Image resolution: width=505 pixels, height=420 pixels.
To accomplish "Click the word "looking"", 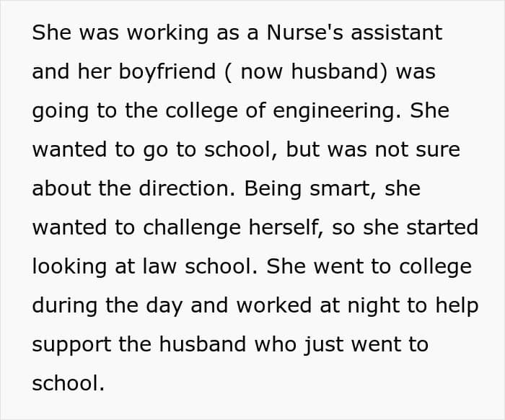I will pyautogui.click(x=69, y=267).
